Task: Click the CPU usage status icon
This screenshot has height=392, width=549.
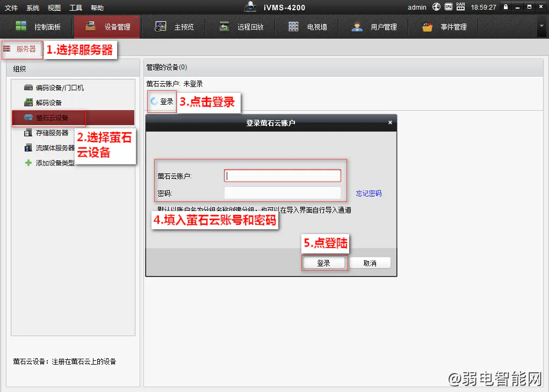Action: click(449, 6)
